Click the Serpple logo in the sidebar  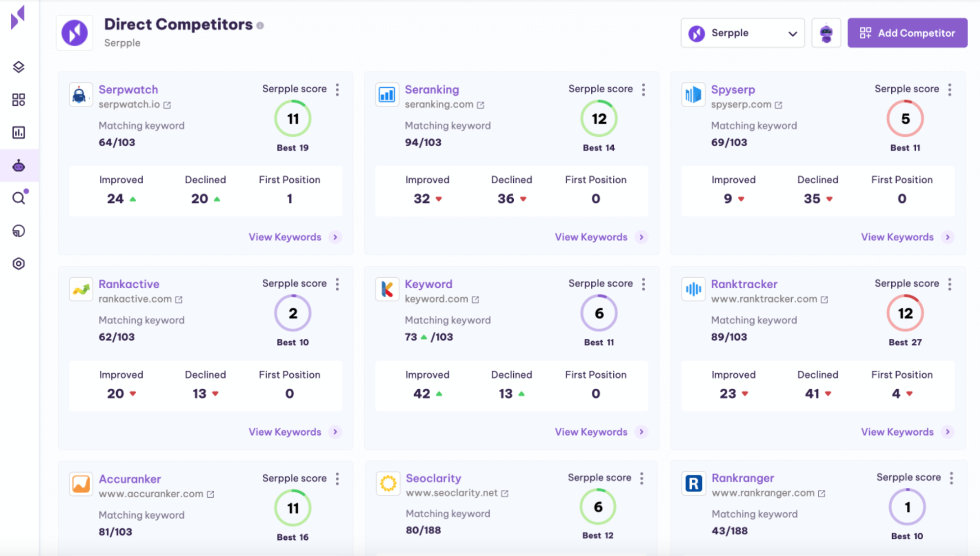(x=18, y=18)
